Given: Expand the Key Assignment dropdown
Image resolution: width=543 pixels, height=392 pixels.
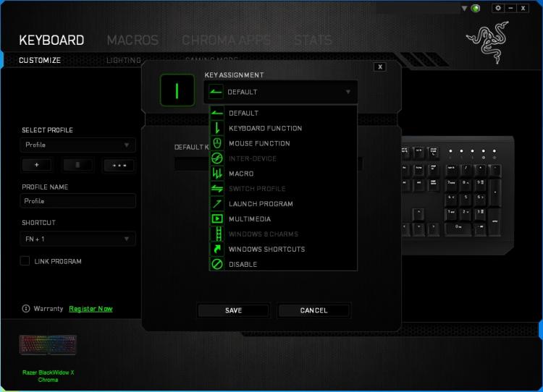Looking at the screenshot, I should [281, 92].
